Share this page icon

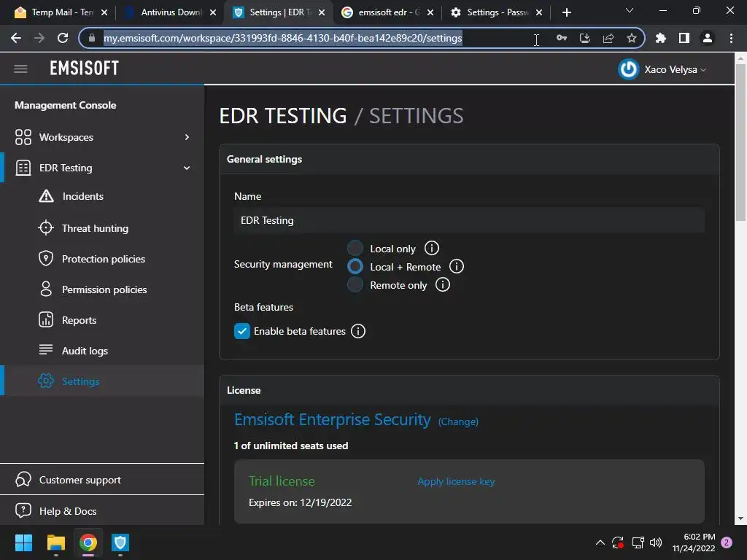coord(608,38)
